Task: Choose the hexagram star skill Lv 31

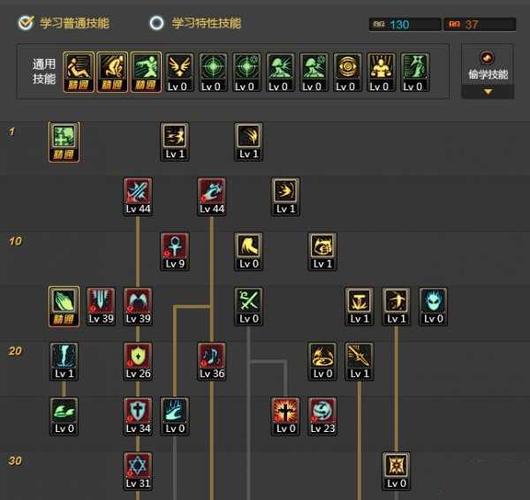Action: 138,471
